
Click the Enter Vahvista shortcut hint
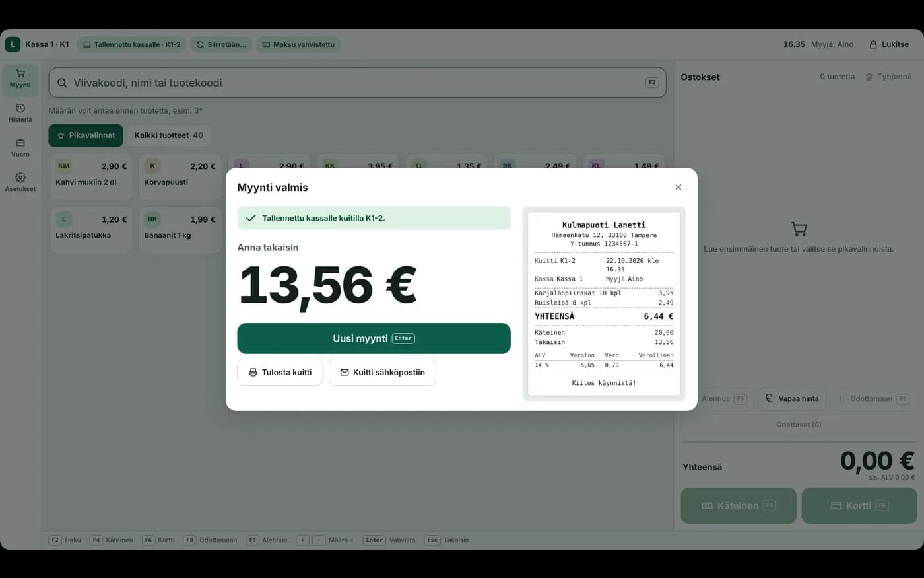click(x=389, y=540)
